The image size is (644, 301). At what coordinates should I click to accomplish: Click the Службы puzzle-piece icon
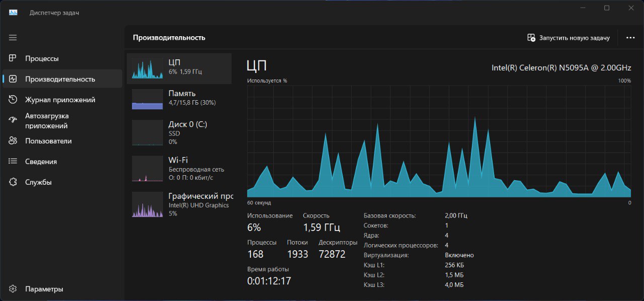click(x=13, y=182)
